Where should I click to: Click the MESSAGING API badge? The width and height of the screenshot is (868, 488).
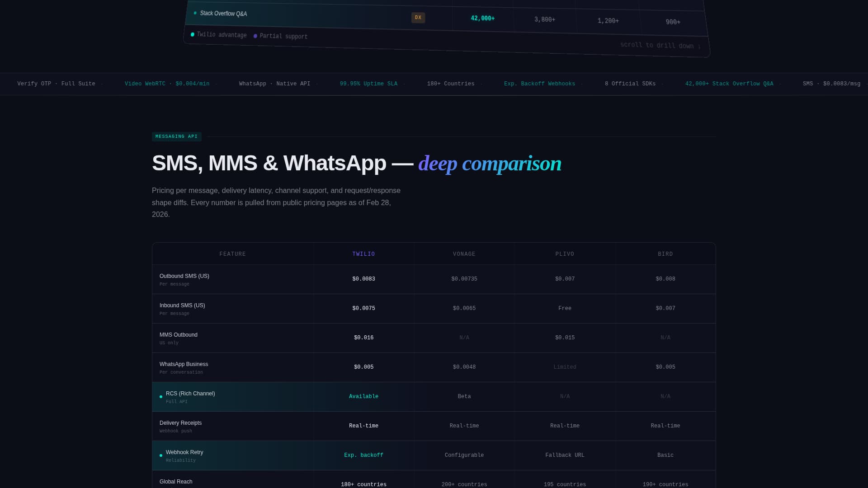point(176,136)
